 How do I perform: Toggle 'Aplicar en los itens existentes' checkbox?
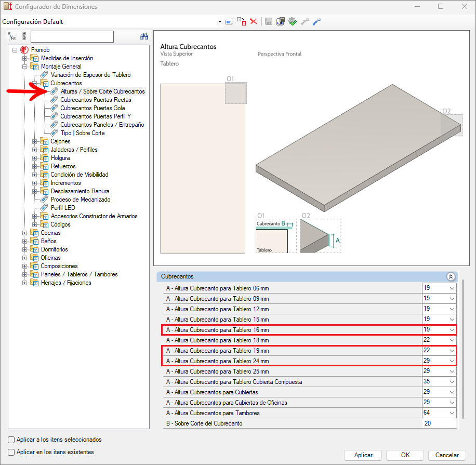pyautogui.click(x=11, y=452)
